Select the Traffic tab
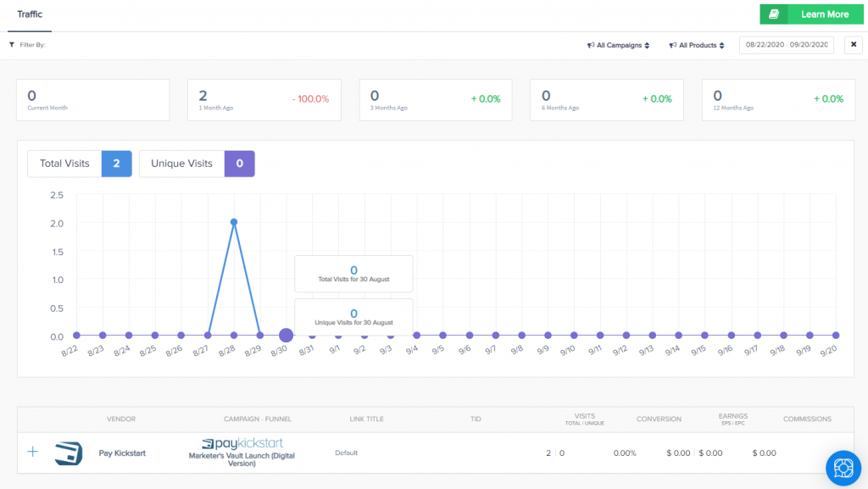The width and height of the screenshot is (868, 489). pos(31,14)
